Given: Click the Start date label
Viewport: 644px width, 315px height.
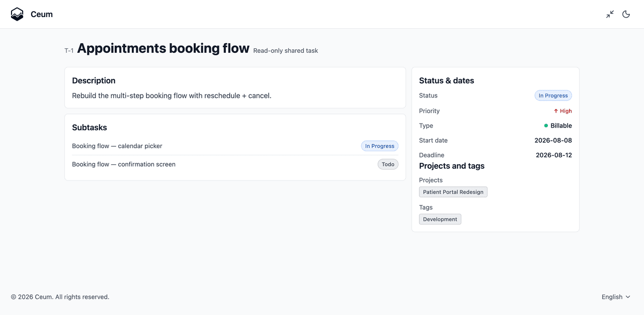Looking at the screenshot, I should tap(433, 141).
